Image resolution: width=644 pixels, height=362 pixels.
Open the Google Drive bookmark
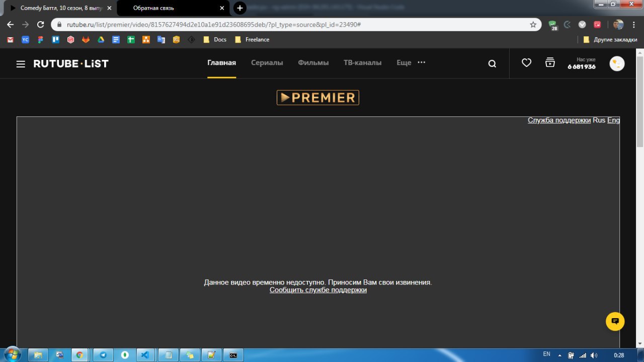coord(101,39)
